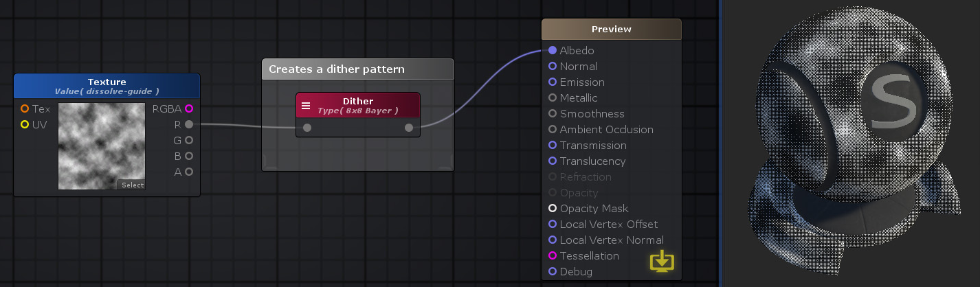Image resolution: width=980 pixels, height=287 pixels.
Task: Click the Tex input port on Texture node
Action: (25, 109)
